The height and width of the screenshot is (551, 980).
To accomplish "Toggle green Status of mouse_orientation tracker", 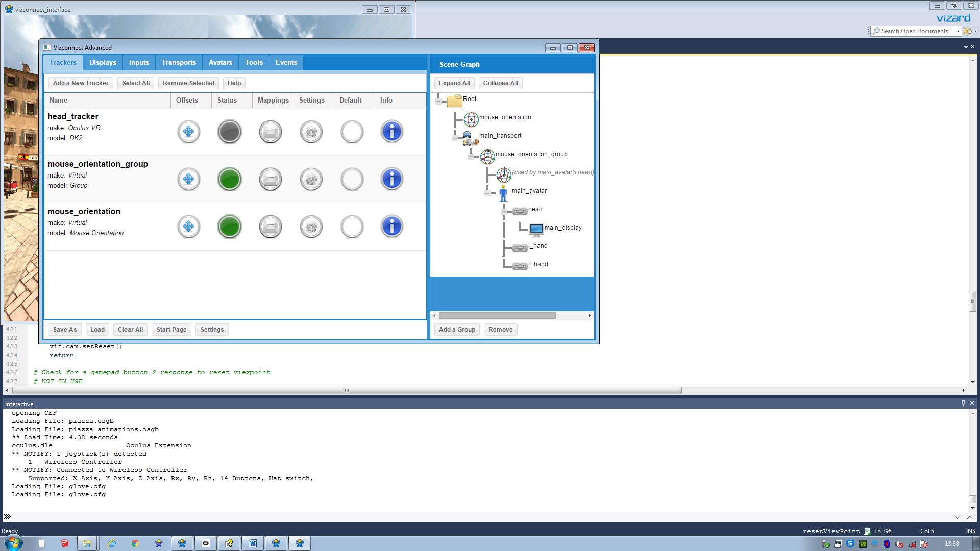I will pos(229,227).
